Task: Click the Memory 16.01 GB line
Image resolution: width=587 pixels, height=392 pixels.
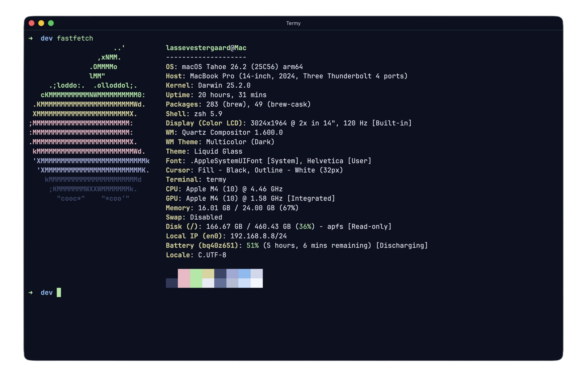Action: point(232,208)
